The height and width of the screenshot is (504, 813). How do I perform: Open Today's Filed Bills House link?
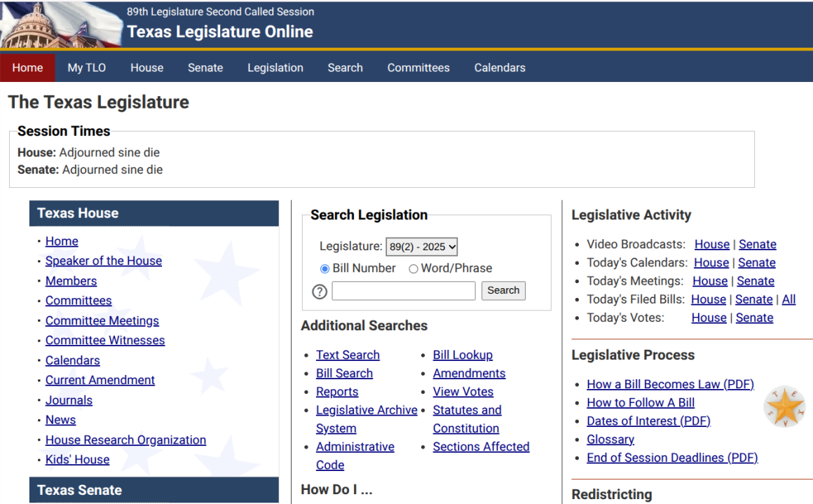709,300
